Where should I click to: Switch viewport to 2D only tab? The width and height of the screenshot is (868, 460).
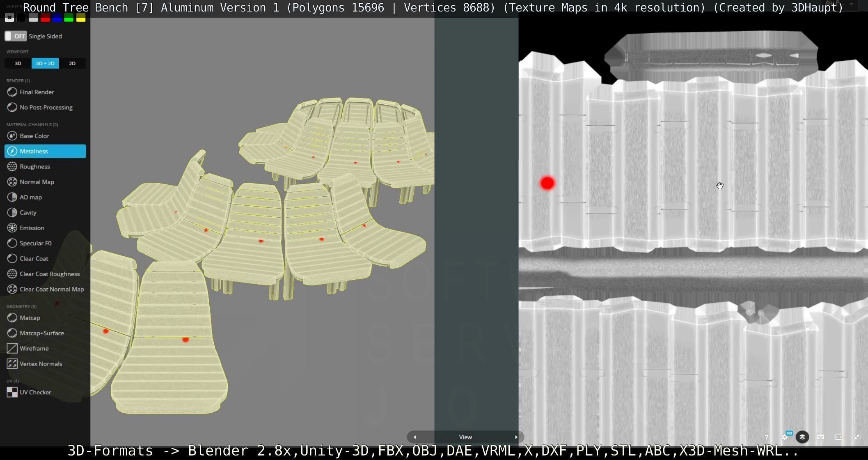tap(72, 63)
